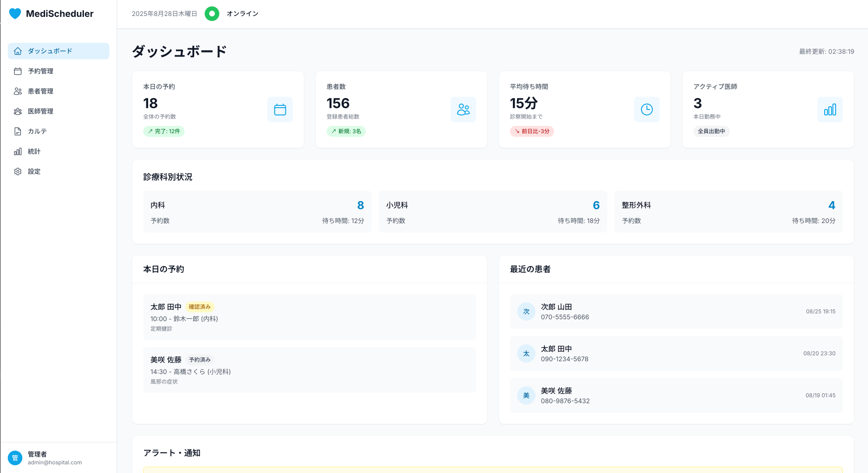Click the green online status indicator
Viewport: 868px width, 473px height.
(212, 14)
